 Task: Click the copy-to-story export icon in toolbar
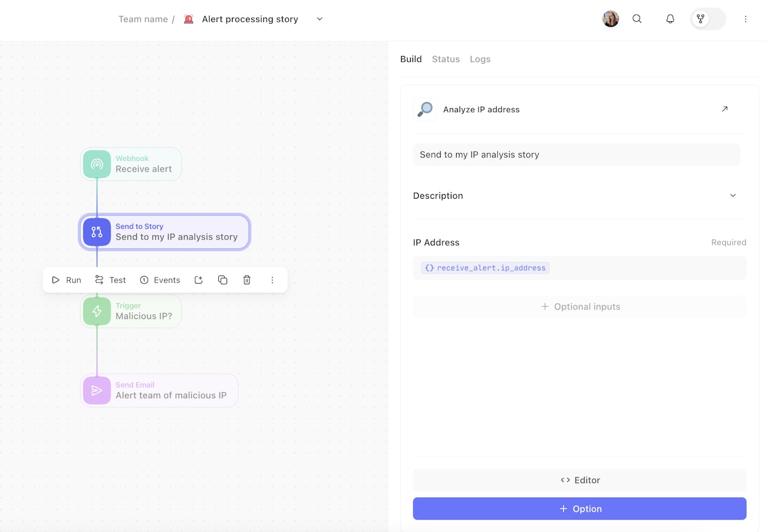(198, 280)
